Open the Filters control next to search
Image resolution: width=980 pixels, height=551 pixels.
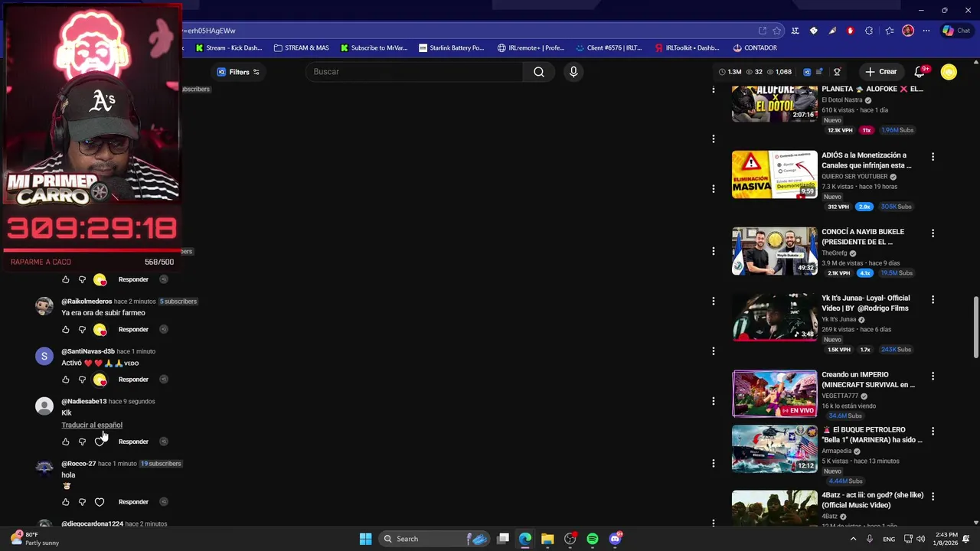click(238, 72)
